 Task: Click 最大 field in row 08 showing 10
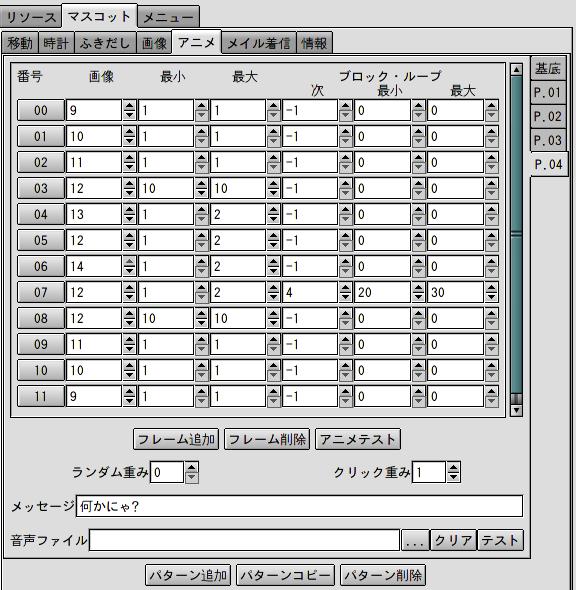point(238,318)
